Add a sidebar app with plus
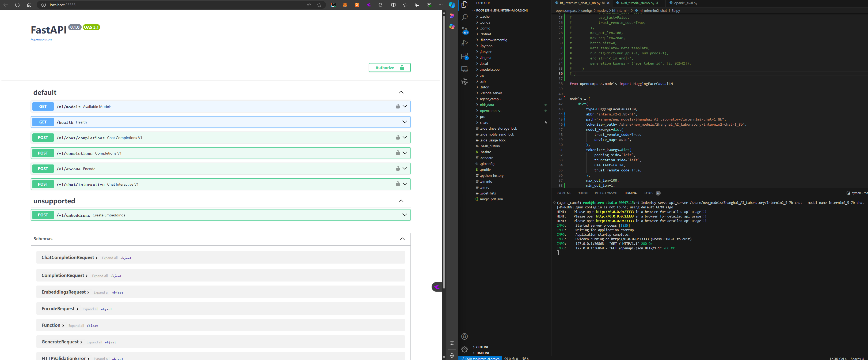 pos(452,44)
